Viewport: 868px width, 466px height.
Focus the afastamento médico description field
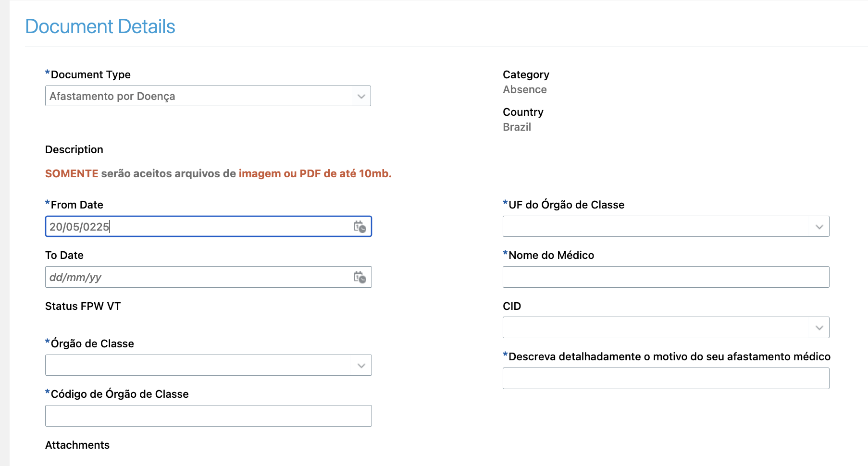click(666, 378)
